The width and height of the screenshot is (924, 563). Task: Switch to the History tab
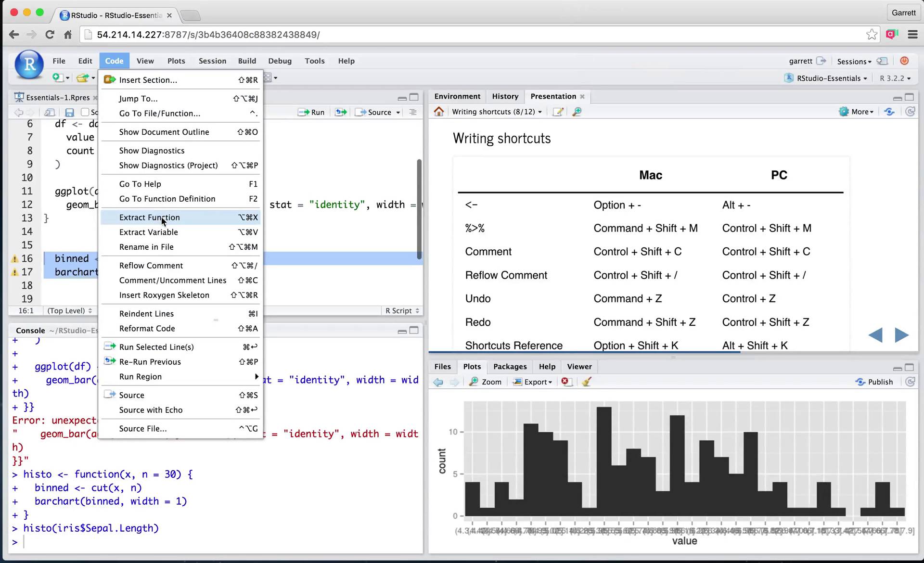(505, 96)
